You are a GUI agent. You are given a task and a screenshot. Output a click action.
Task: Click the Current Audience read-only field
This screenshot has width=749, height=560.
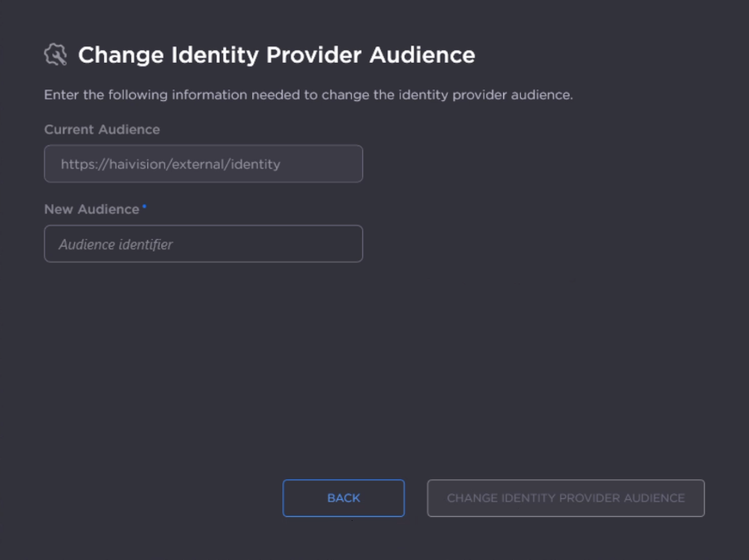203,164
